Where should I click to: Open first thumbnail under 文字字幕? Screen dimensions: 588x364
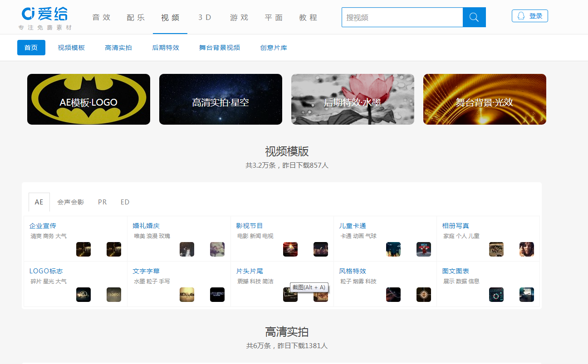[187, 295]
